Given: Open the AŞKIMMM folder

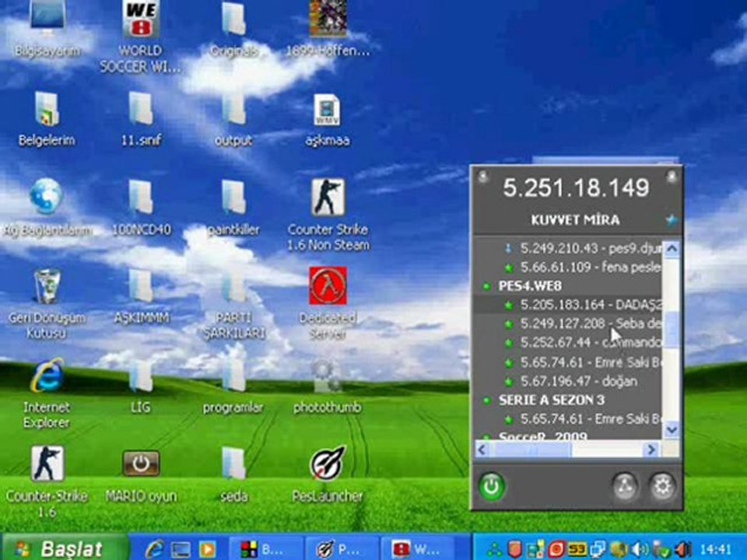Looking at the screenshot, I should click(x=141, y=296).
